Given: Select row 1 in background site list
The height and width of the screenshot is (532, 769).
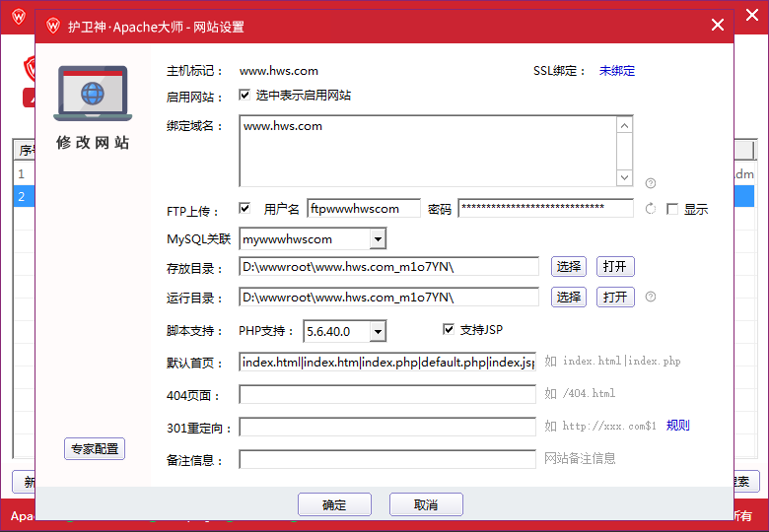Looking at the screenshot, I should pyautogui.click(x=24, y=174).
